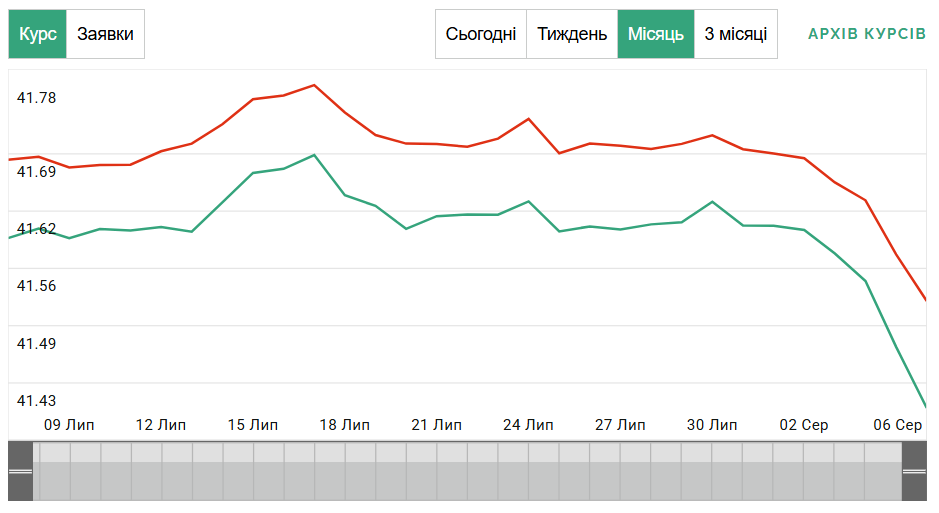Click the red line peak above 24 Лип
Image resolution: width=939 pixels, height=513 pixels.
[x=528, y=119]
